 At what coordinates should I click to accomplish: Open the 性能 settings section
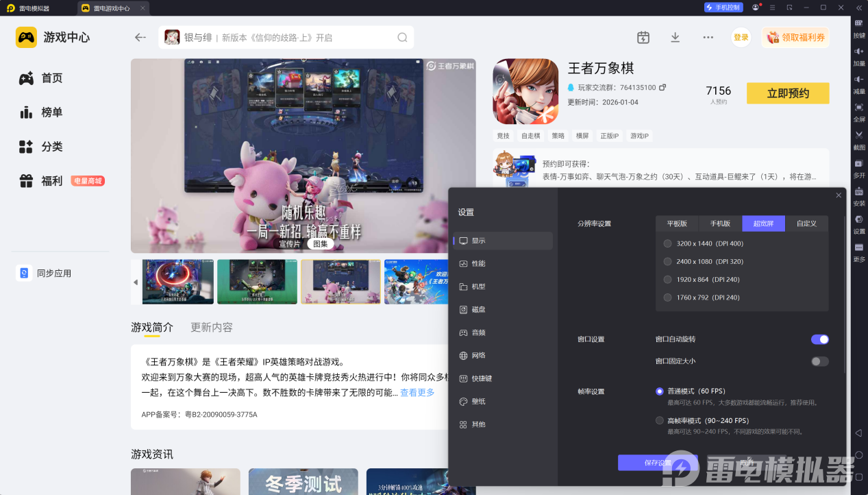click(478, 264)
